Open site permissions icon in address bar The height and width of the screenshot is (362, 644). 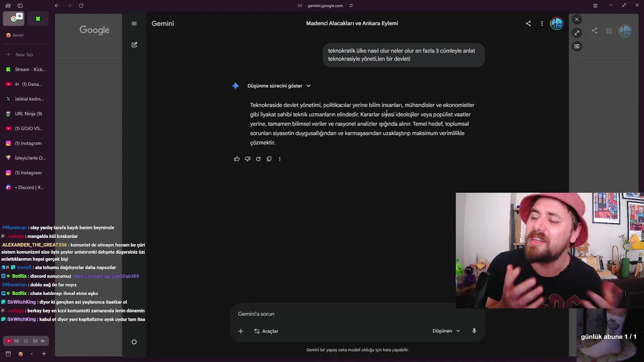[x=351, y=6]
